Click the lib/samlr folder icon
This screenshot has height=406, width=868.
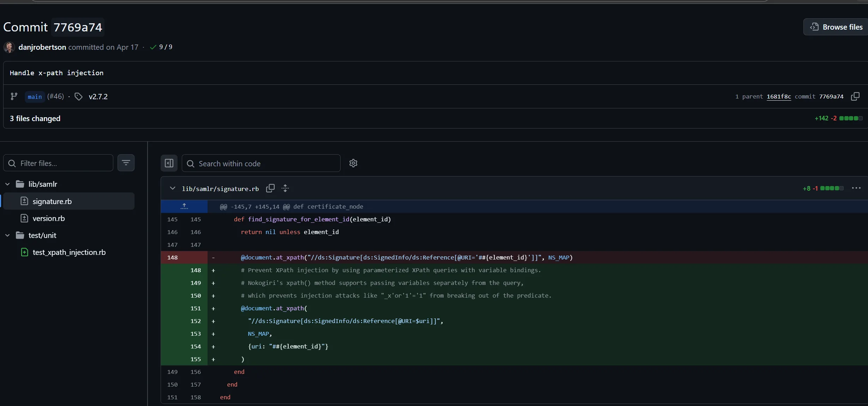pyautogui.click(x=20, y=184)
